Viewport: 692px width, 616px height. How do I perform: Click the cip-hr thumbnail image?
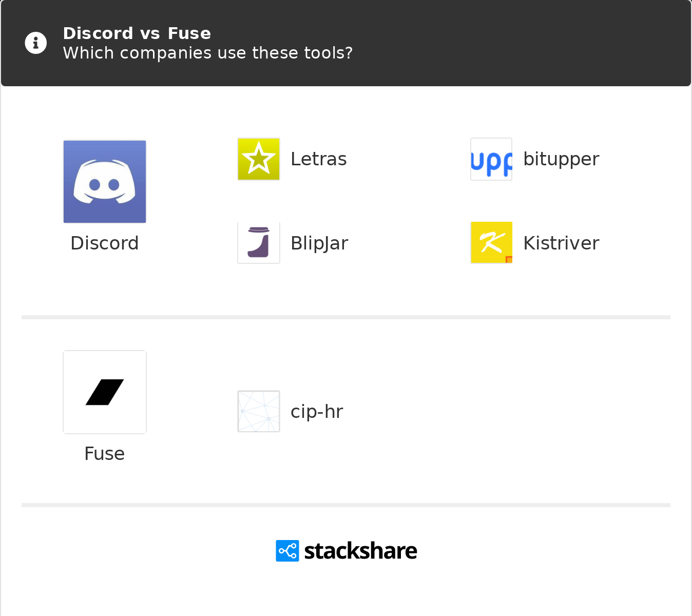coord(259,411)
